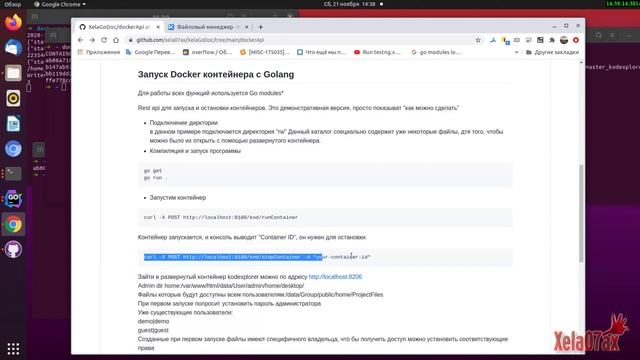Image resolution: width=640 pixels, height=360 pixels.
Task: Open LibreOffice Writer from the dock
Action: coord(13,124)
